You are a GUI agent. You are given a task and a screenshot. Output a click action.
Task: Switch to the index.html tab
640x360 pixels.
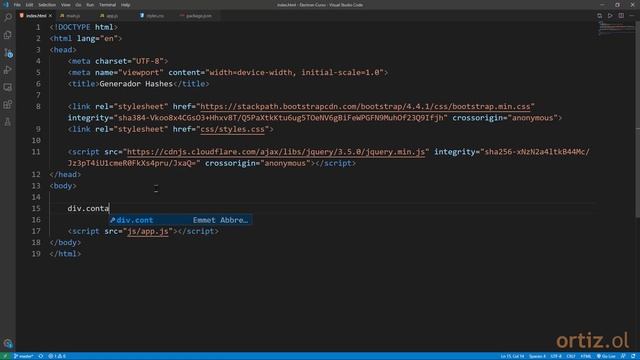pyautogui.click(x=35, y=16)
